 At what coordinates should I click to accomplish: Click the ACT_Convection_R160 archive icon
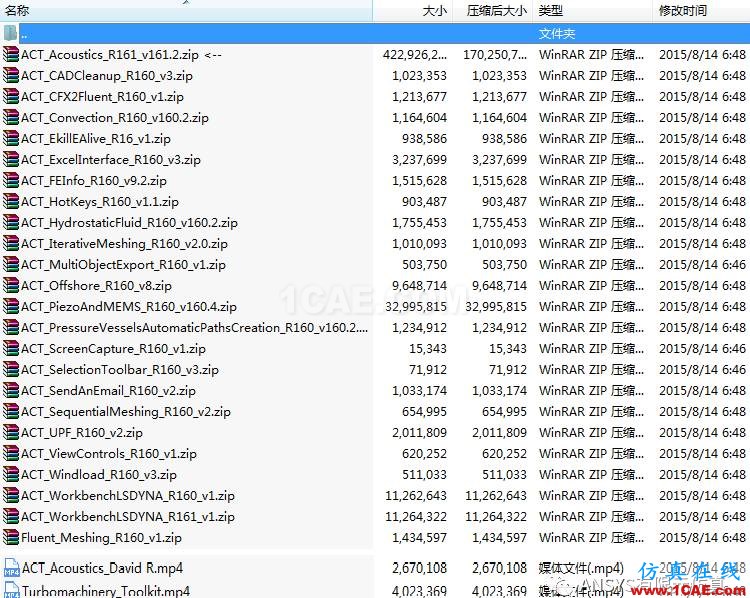11,118
